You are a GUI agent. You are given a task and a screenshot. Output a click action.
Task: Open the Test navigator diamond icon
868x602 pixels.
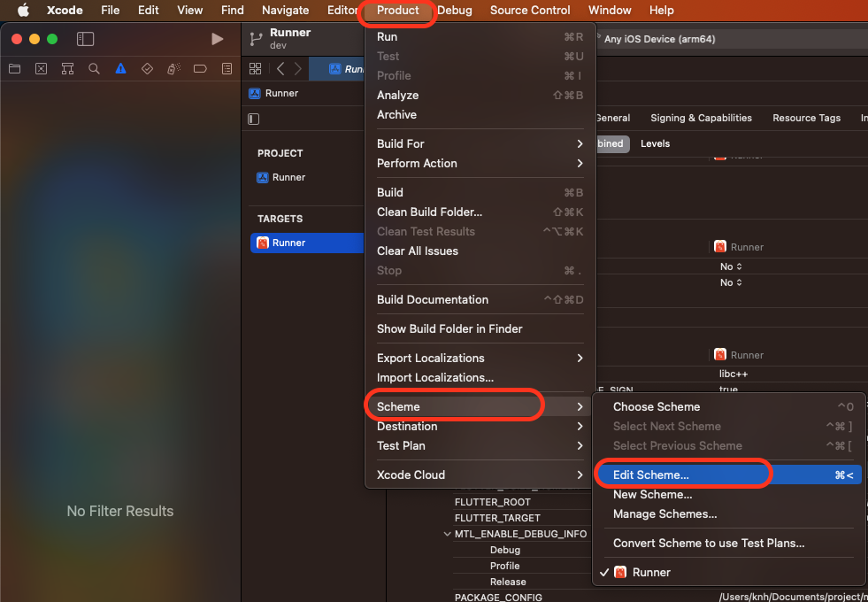coord(147,69)
